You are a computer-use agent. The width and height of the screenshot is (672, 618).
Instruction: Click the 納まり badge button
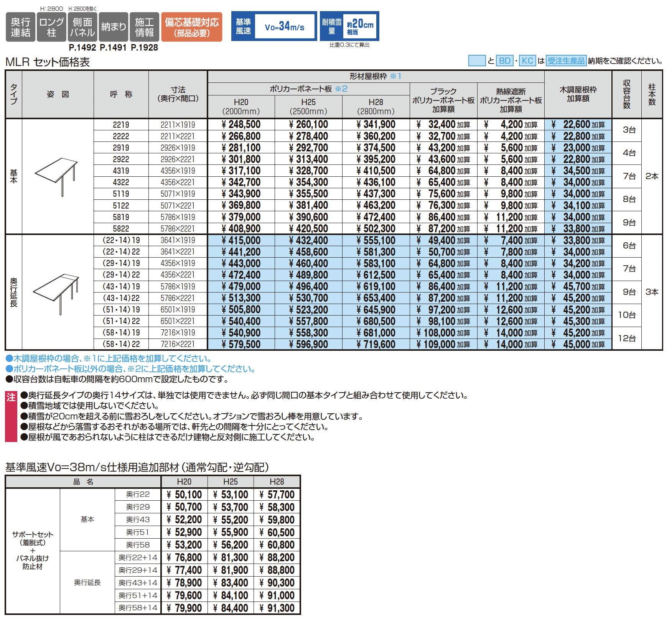pos(114,27)
